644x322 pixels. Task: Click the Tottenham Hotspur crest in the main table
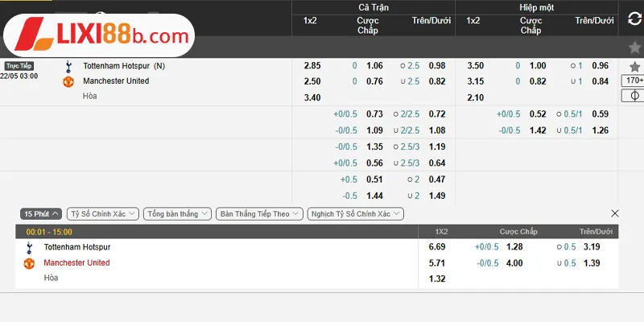pos(68,66)
